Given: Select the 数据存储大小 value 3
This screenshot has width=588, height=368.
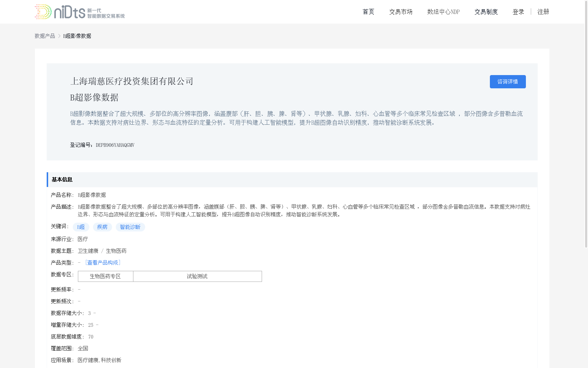Looking at the screenshot, I should (x=89, y=313).
